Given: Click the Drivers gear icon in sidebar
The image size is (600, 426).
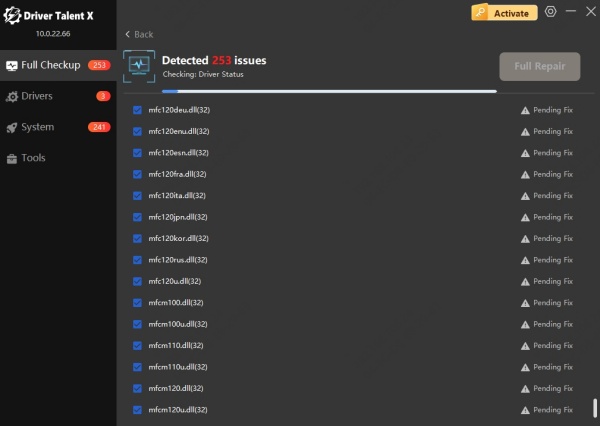Looking at the screenshot, I should click(12, 96).
